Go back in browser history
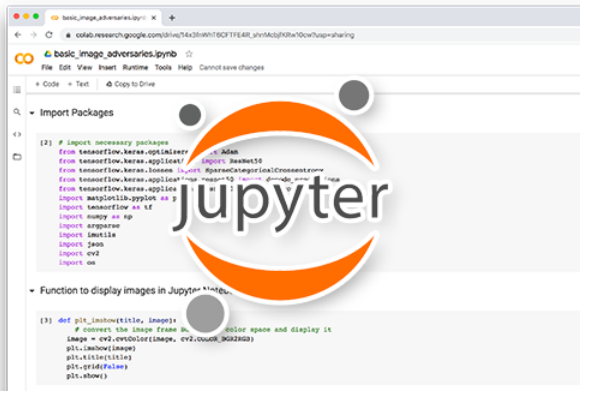 (18, 35)
